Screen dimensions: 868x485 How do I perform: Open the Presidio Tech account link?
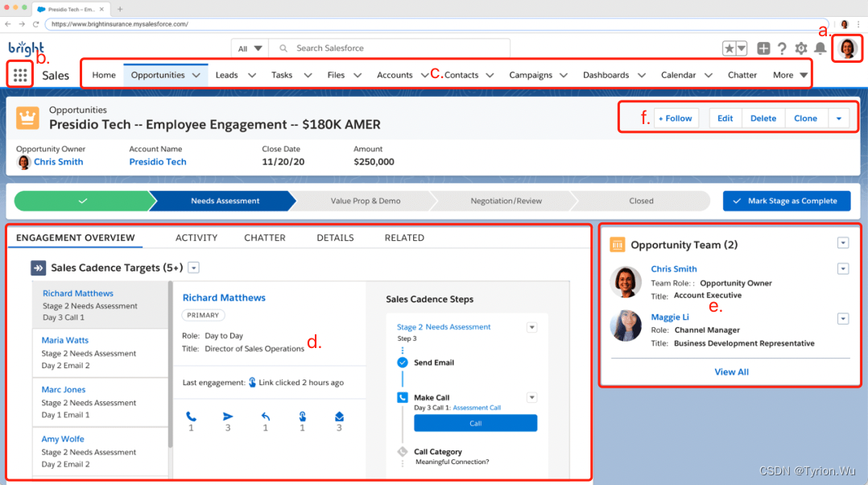pos(158,162)
